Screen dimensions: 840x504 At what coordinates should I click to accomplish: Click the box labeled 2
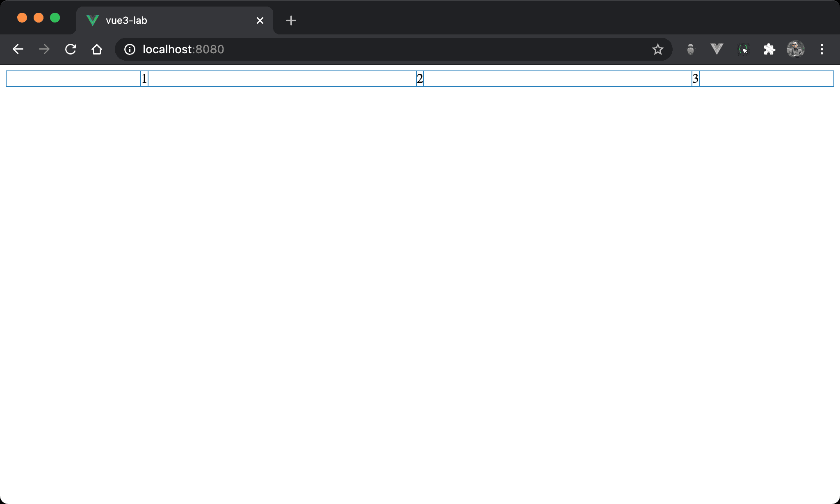[x=420, y=79]
